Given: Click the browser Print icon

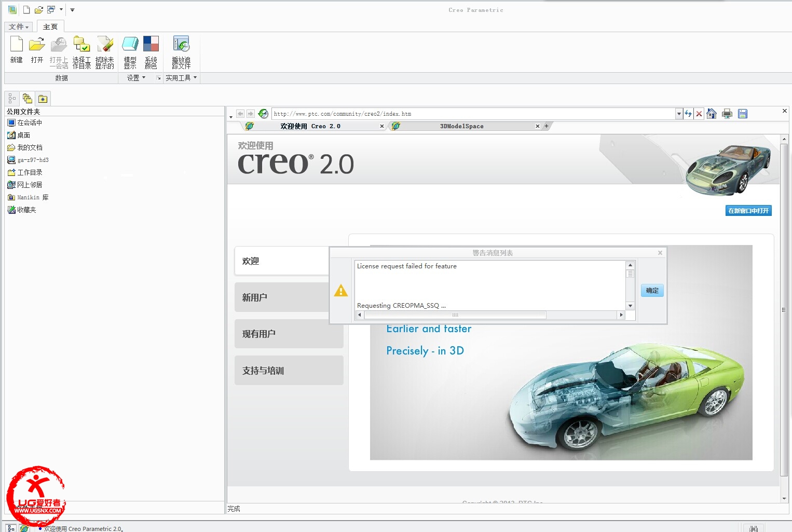Looking at the screenshot, I should coord(727,114).
